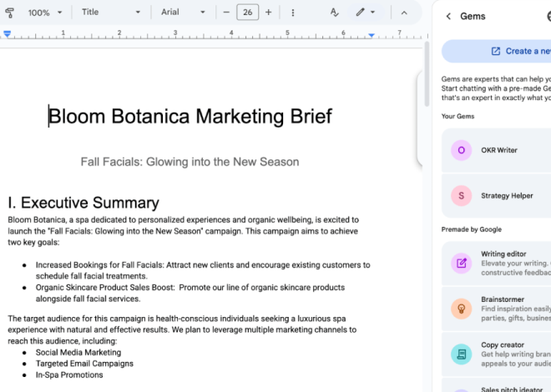The height and width of the screenshot is (392, 551).
Task: Click the paint format roller icon
Action: (9, 13)
